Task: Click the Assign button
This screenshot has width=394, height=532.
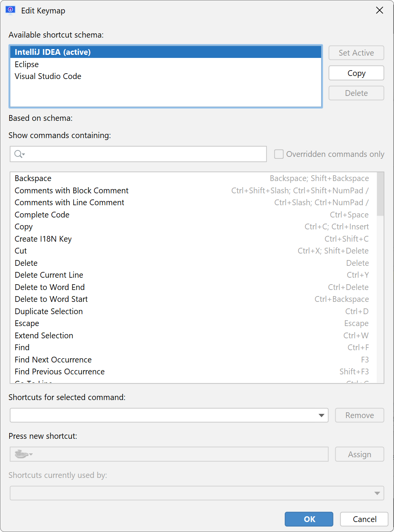Action: (x=359, y=455)
